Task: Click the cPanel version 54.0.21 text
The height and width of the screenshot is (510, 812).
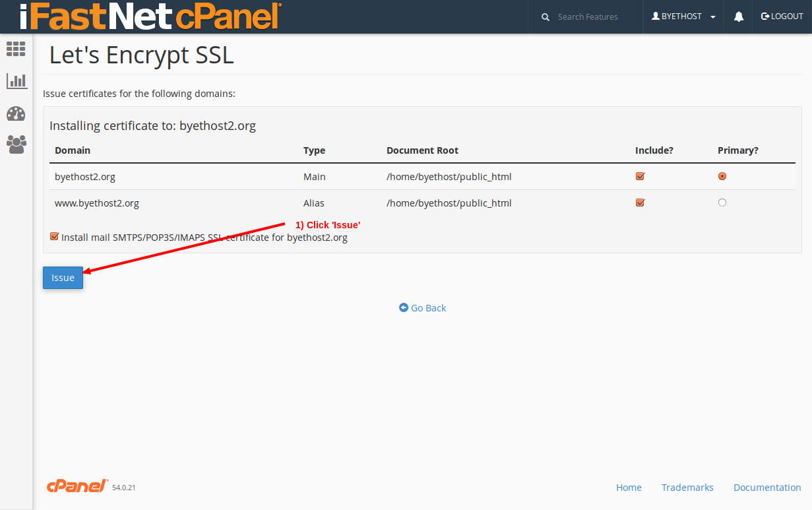Action: click(x=123, y=488)
